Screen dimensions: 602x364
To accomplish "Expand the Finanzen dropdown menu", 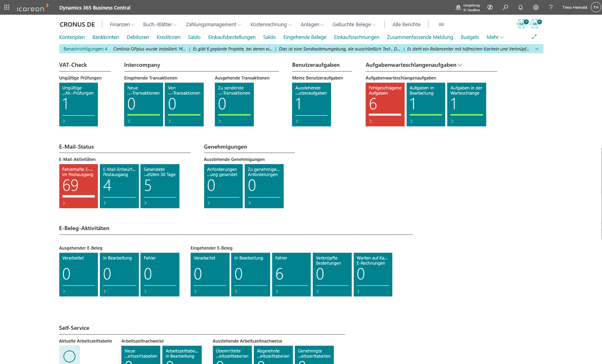I will click(122, 25).
